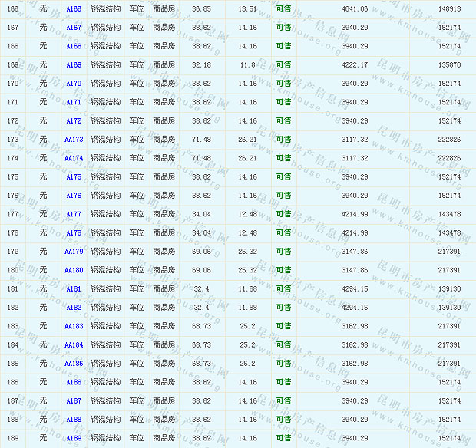Select the A188 unit link
This screenshot has height=448, width=476.
pos(74,420)
